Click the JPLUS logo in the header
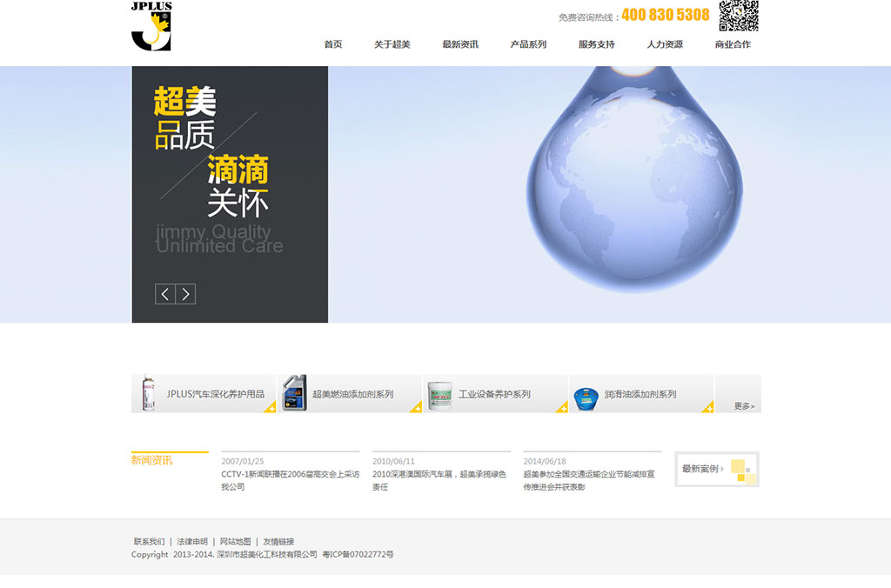Viewport: 891px width, 588px height. tap(151, 26)
